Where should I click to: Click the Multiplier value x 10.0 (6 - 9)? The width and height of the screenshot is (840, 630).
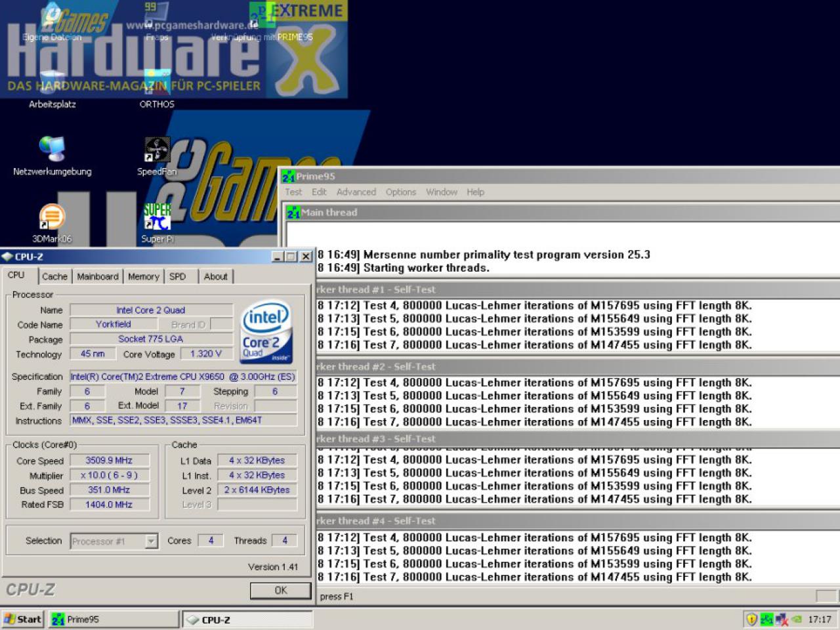pyautogui.click(x=109, y=475)
